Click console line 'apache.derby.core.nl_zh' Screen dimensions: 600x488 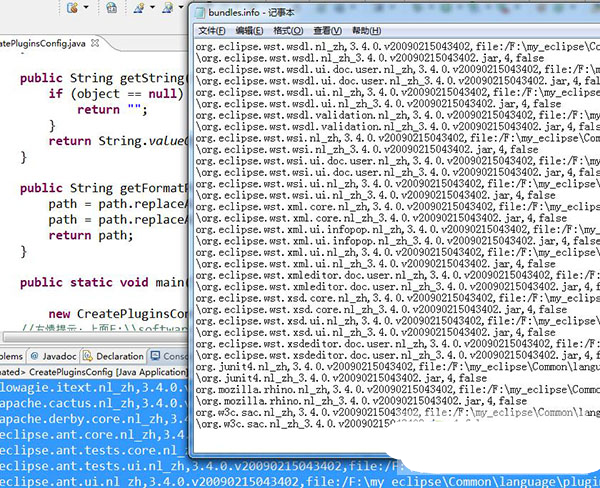[x=94, y=419]
